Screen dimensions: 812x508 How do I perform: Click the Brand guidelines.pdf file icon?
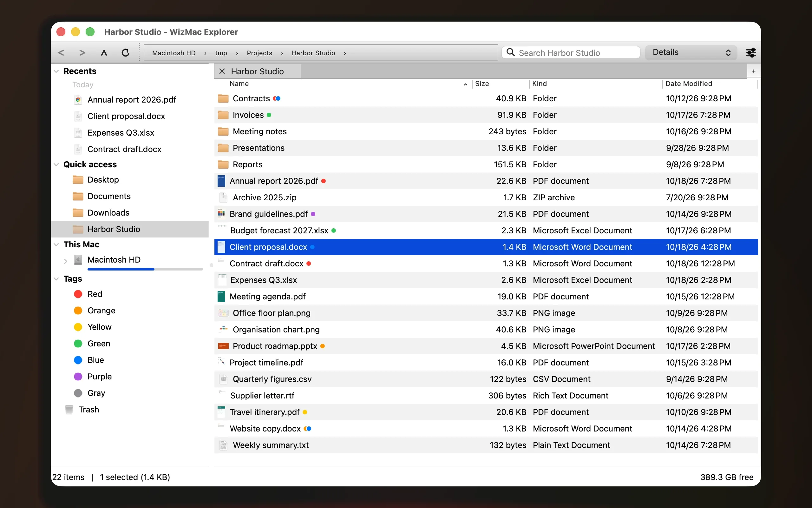tap(221, 214)
